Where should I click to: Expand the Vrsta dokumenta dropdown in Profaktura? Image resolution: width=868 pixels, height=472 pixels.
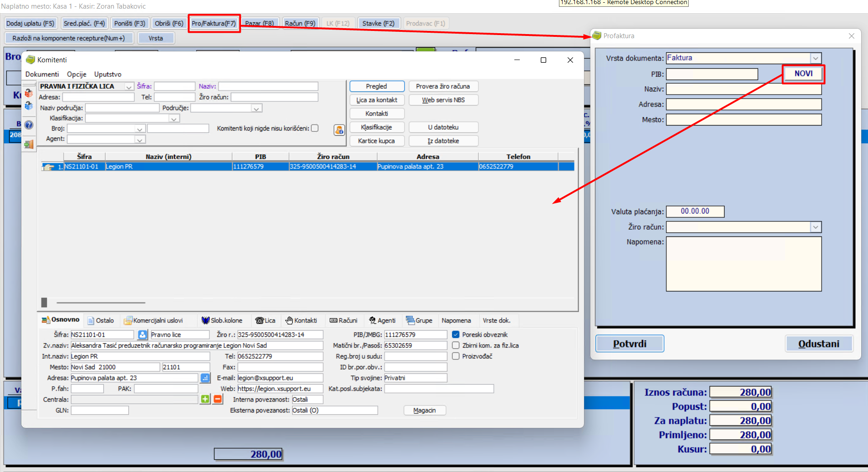point(816,58)
